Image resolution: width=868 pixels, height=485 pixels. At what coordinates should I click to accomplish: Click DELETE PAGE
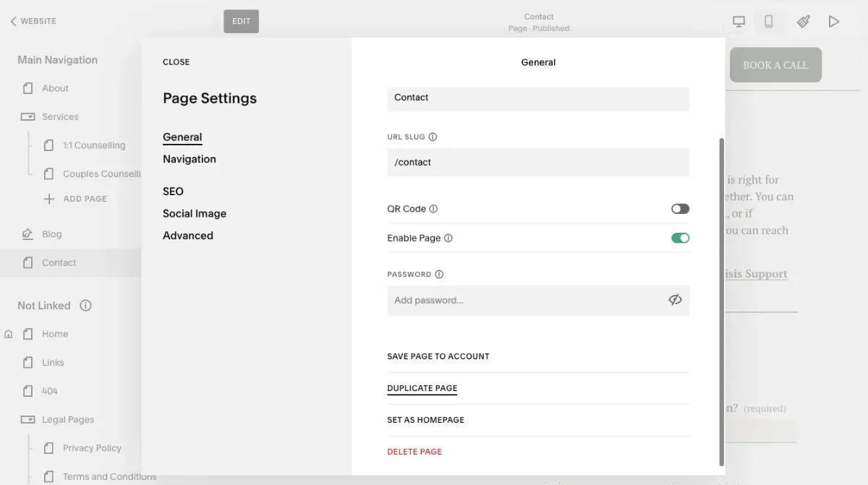tap(414, 452)
